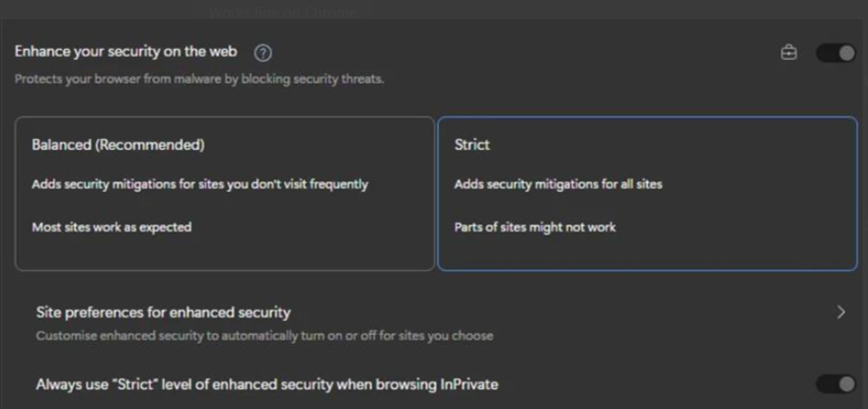Expand the Site preferences chevron arrow
The height and width of the screenshot is (409, 868).
click(x=840, y=312)
